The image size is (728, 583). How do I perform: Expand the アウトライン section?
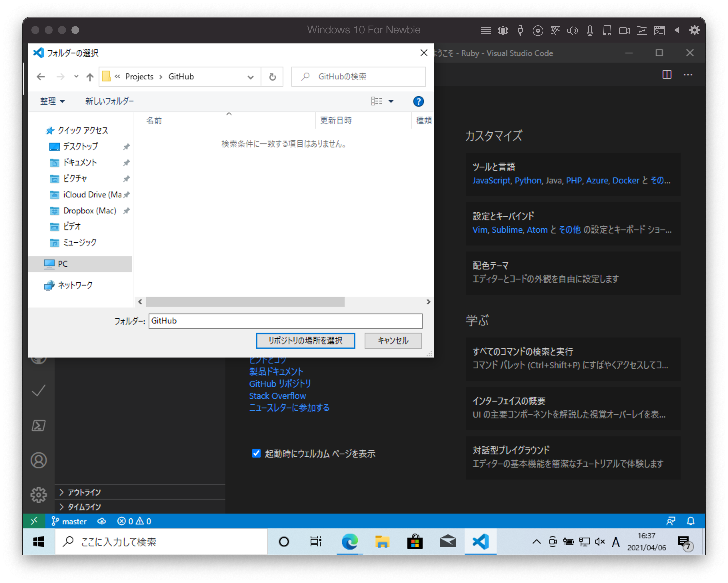(83, 492)
